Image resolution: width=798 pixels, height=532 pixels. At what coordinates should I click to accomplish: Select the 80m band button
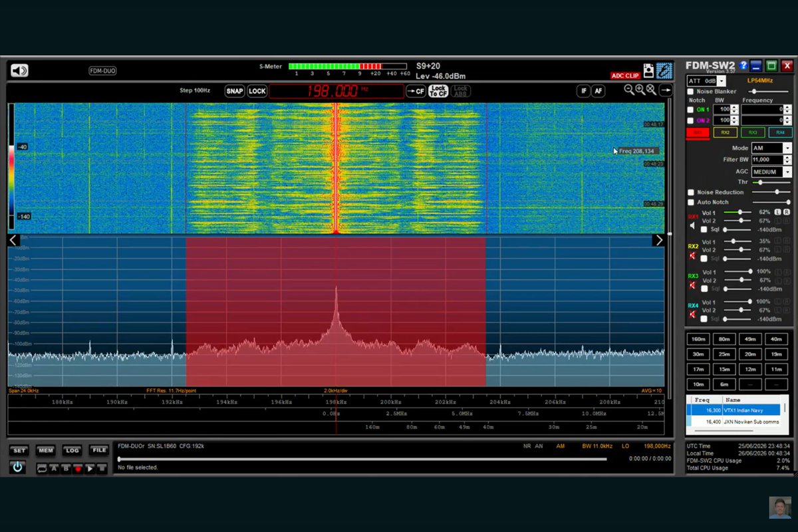tap(724, 339)
